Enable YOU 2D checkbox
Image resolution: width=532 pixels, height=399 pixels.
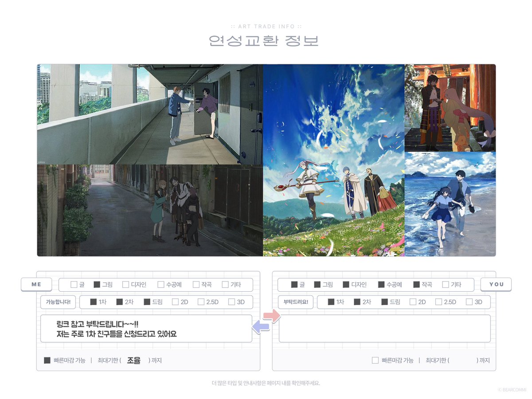(x=413, y=302)
